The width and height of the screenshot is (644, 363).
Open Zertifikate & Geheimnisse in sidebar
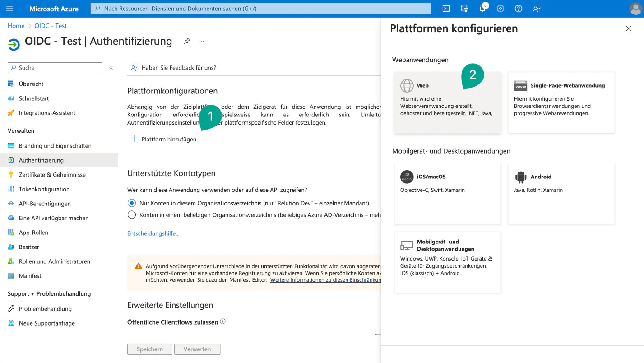coord(52,175)
